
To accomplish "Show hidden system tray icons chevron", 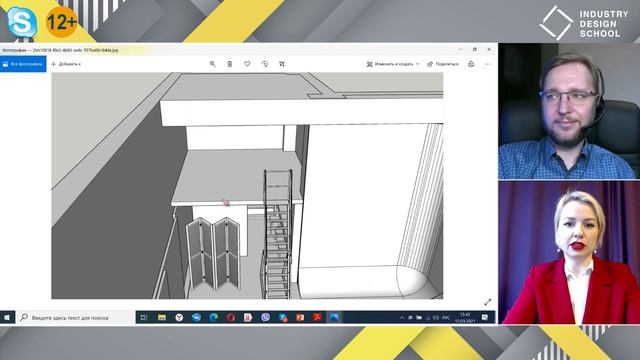I will pos(402,318).
